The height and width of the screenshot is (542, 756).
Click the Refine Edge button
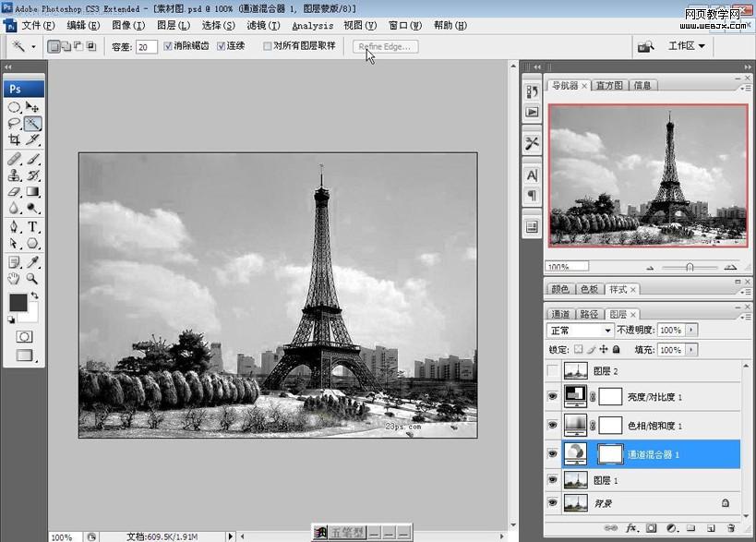[385, 46]
